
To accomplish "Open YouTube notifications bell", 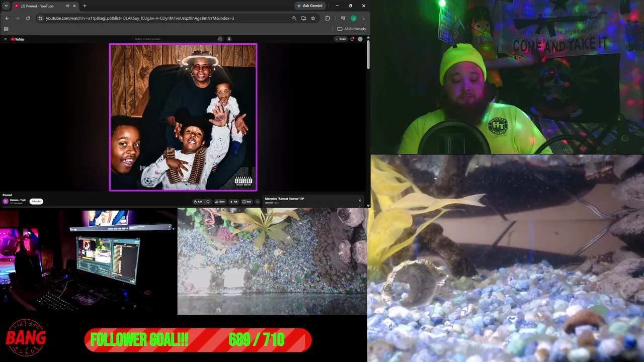I will [352, 39].
